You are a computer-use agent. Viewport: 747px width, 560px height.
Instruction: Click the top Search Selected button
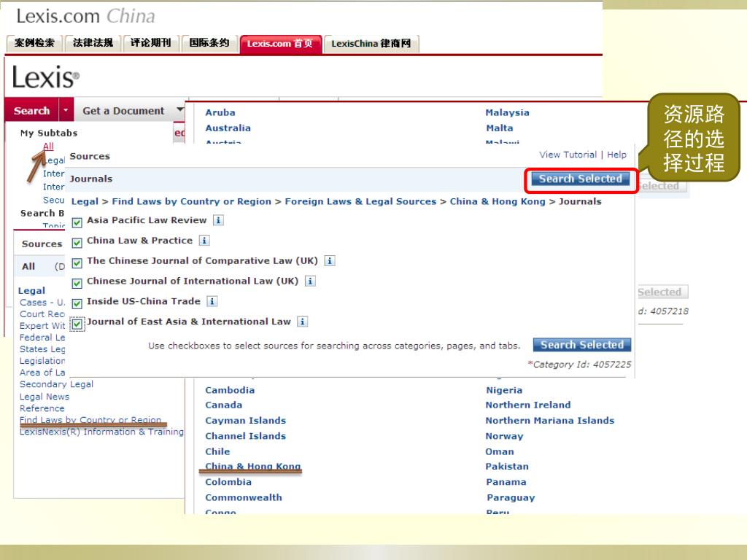coord(580,179)
